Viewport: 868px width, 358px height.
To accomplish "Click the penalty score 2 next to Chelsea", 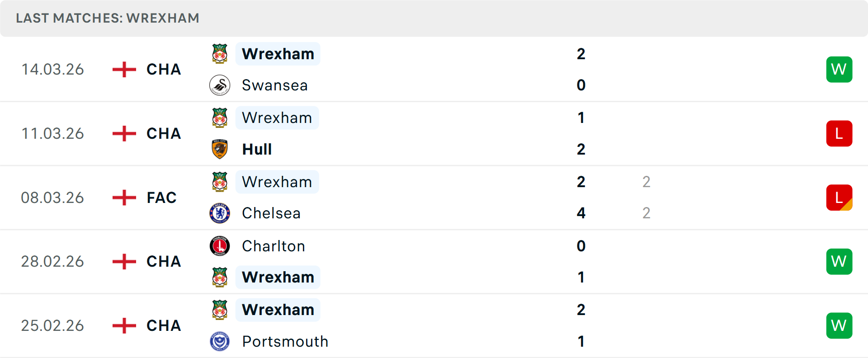I will (646, 213).
